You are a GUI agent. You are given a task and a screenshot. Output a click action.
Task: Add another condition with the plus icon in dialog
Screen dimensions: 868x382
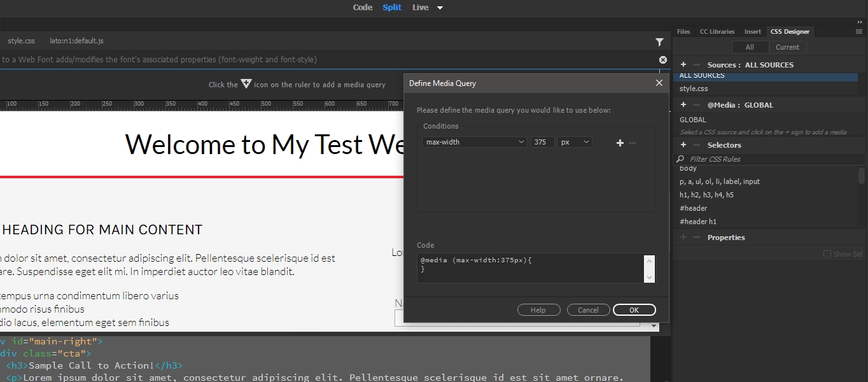point(620,143)
